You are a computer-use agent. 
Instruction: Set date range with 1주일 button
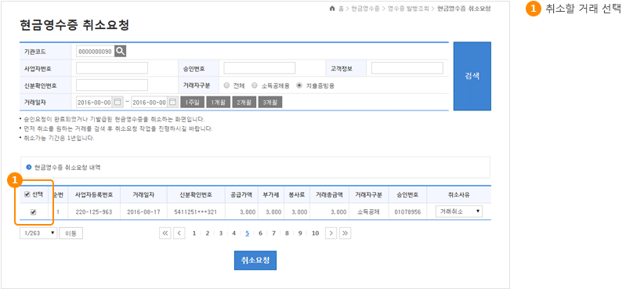(x=192, y=102)
